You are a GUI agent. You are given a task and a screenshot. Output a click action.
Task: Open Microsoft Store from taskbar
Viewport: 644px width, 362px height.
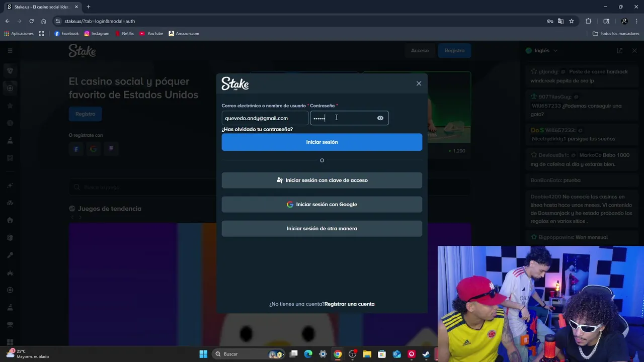[382, 354]
